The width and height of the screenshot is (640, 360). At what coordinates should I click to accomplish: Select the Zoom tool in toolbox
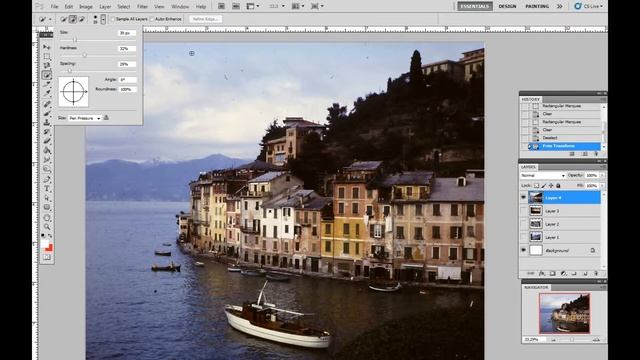click(47, 227)
